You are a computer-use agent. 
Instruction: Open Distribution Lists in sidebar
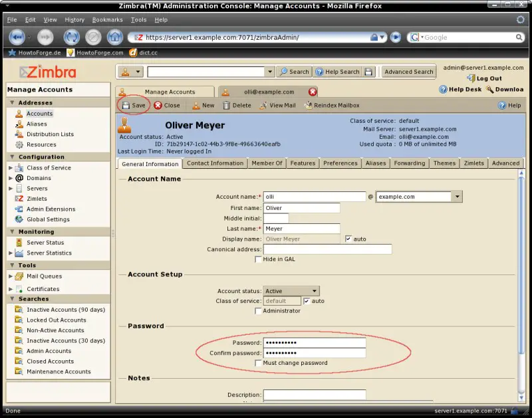[x=50, y=134]
